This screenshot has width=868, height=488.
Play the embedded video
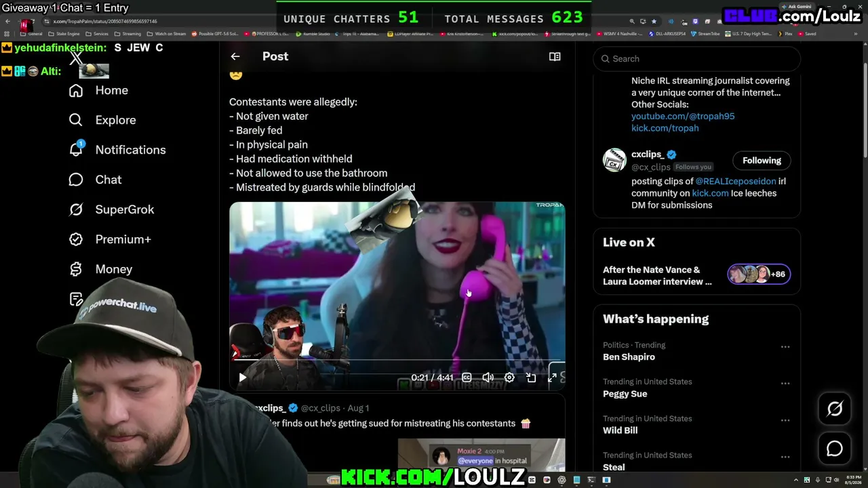tap(242, 378)
